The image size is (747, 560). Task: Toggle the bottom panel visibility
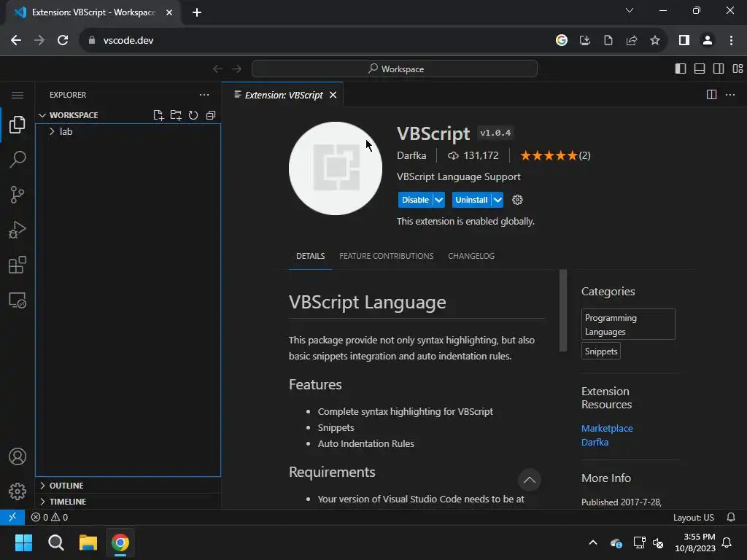700,69
